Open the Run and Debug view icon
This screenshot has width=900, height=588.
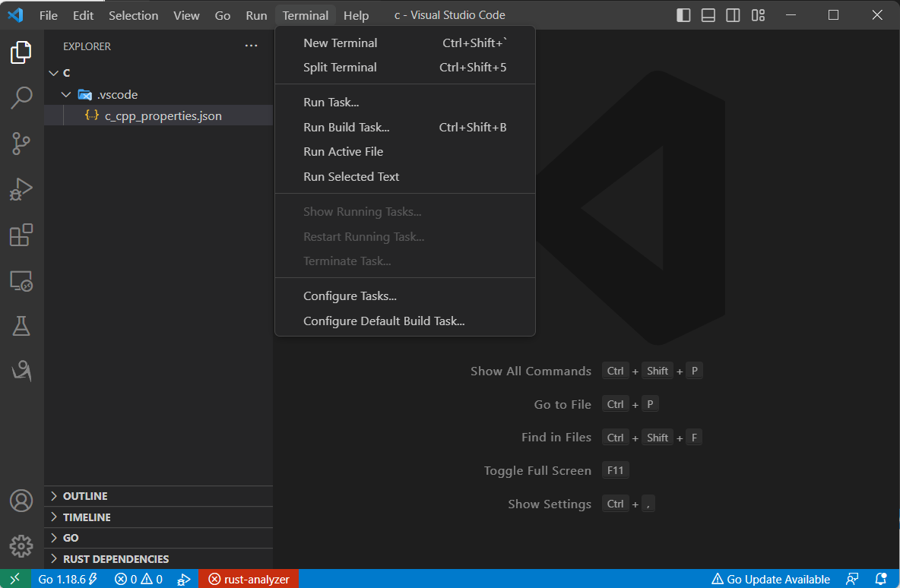(21, 188)
